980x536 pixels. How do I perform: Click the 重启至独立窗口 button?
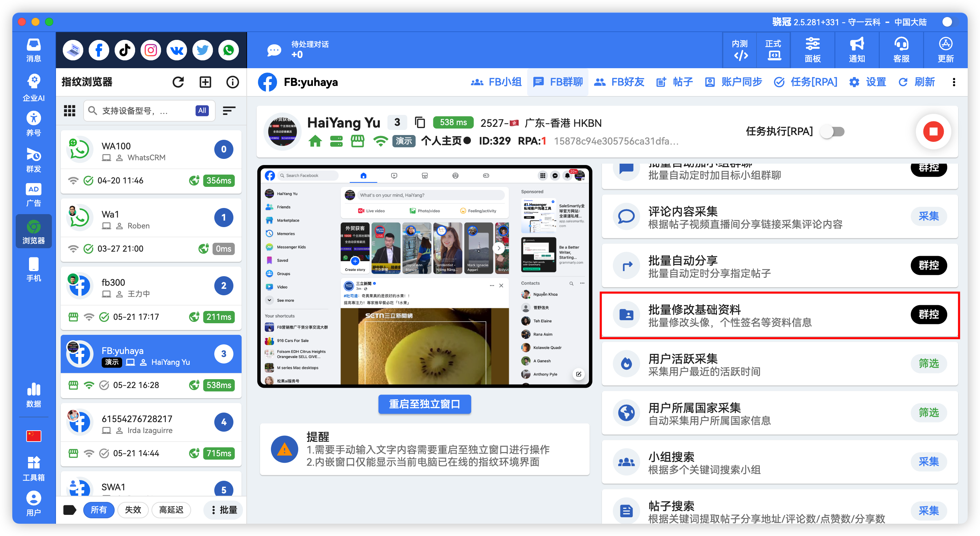point(424,404)
